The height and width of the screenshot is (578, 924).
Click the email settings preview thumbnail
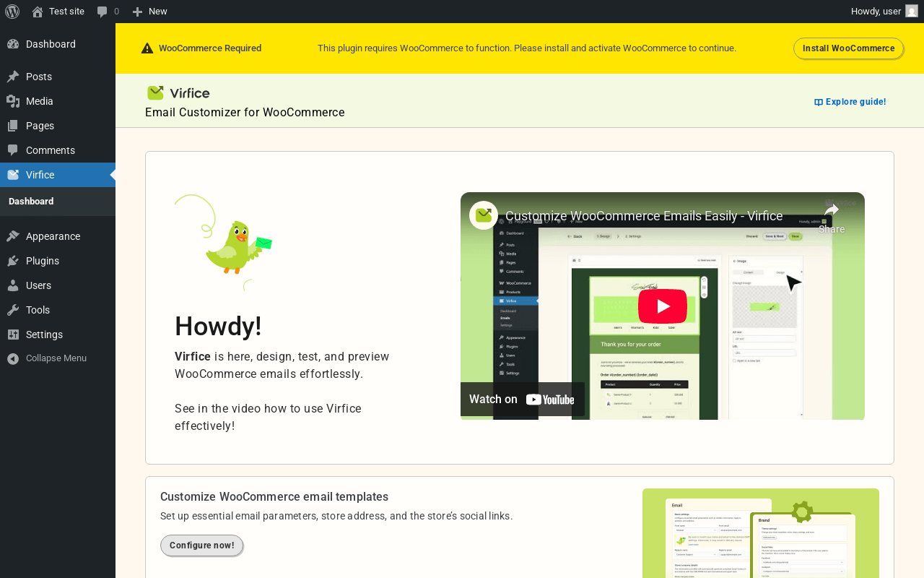point(761,533)
